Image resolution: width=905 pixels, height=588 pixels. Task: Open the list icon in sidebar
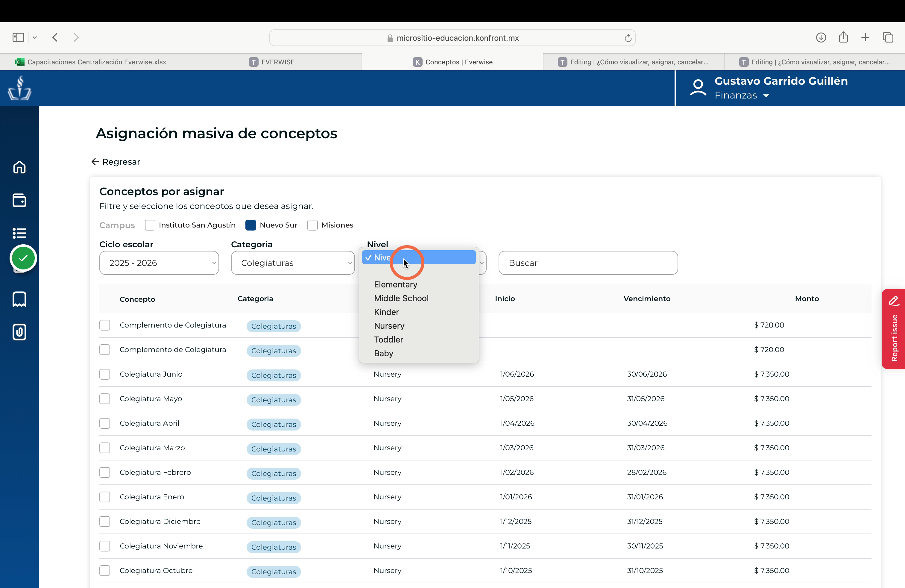19,233
